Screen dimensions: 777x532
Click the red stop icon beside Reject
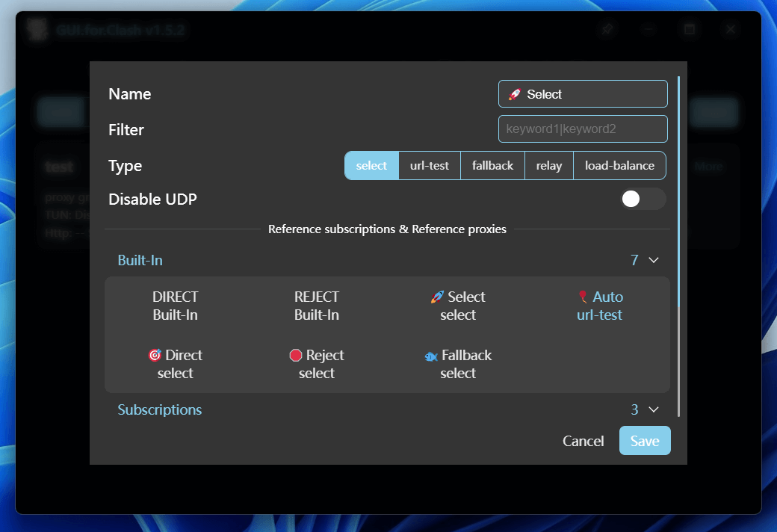[296, 355]
